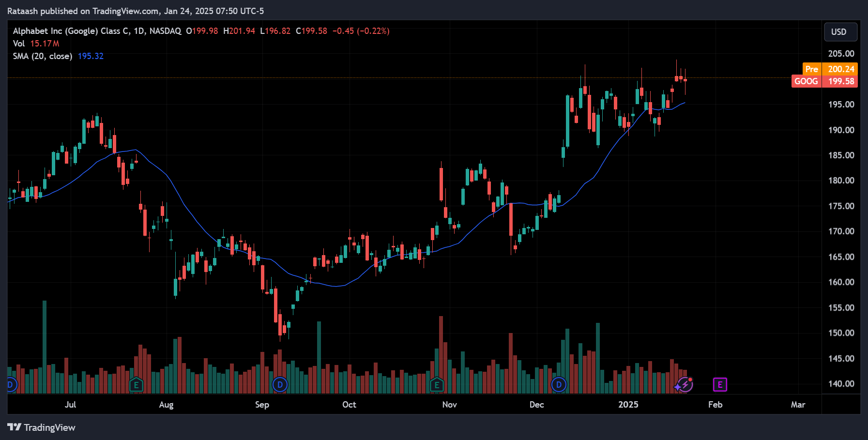Click the 195.00 price axis label
The width and height of the screenshot is (868, 440).
click(841, 105)
